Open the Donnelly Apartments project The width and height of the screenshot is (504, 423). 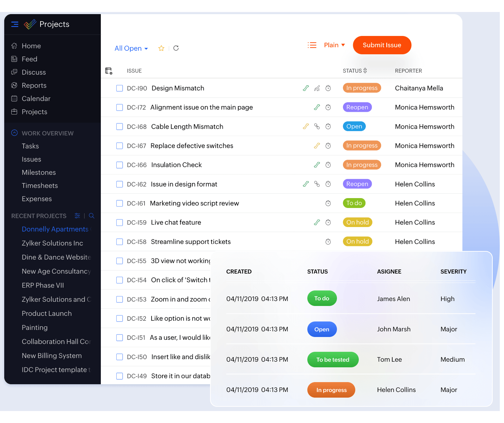click(55, 229)
